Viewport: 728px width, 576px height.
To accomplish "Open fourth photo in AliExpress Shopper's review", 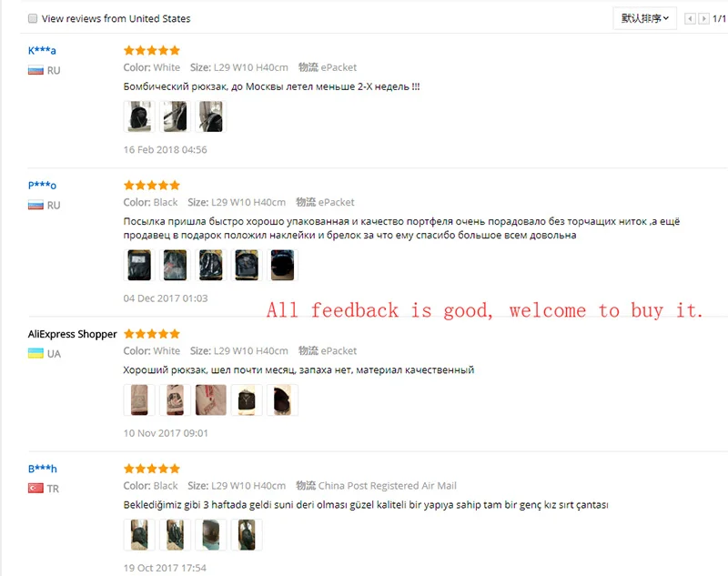I will click(247, 399).
